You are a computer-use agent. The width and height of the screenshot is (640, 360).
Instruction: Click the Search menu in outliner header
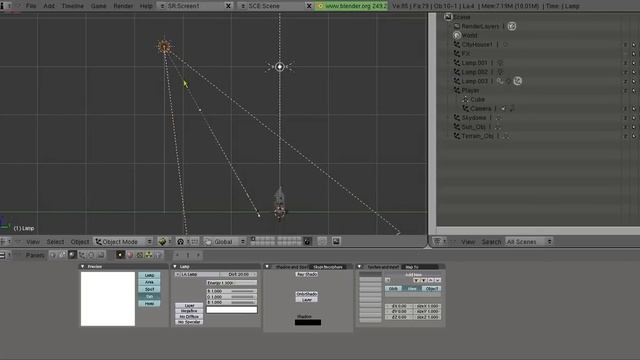[x=491, y=242]
